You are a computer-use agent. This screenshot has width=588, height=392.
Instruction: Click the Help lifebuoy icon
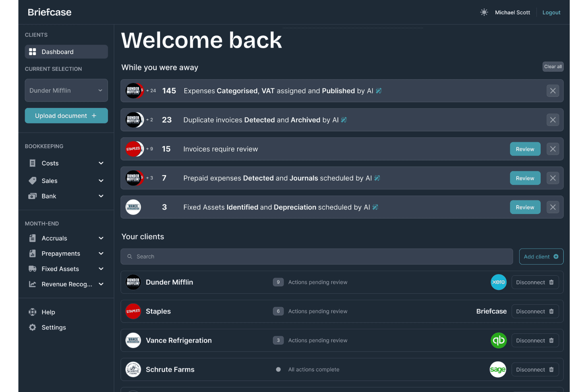click(33, 312)
